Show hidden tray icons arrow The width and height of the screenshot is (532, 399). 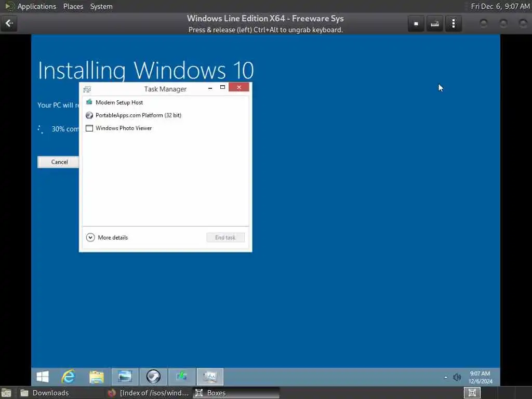click(446, 377)
